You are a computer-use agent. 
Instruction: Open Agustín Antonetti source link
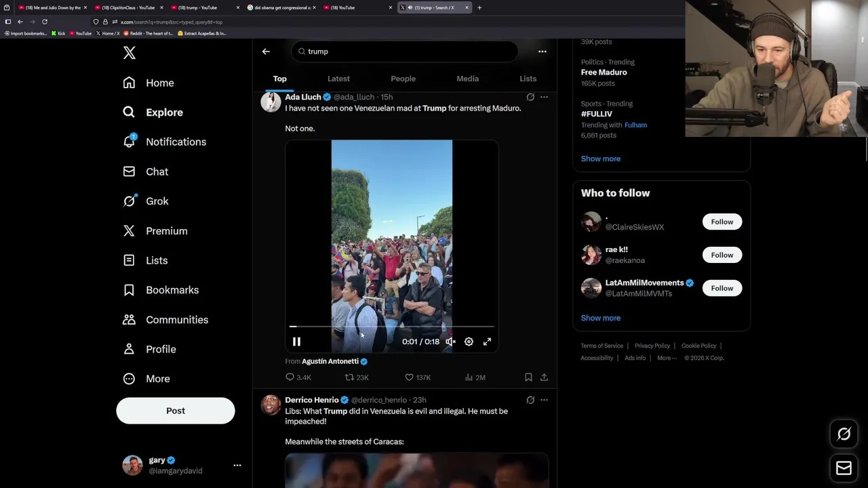(x=330, y=361)
